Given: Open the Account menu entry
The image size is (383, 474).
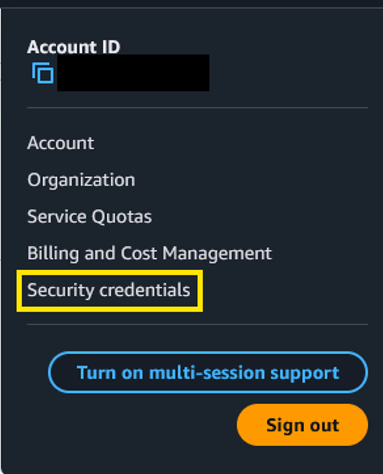Looking at the screenshot, I should pos(61,143).
